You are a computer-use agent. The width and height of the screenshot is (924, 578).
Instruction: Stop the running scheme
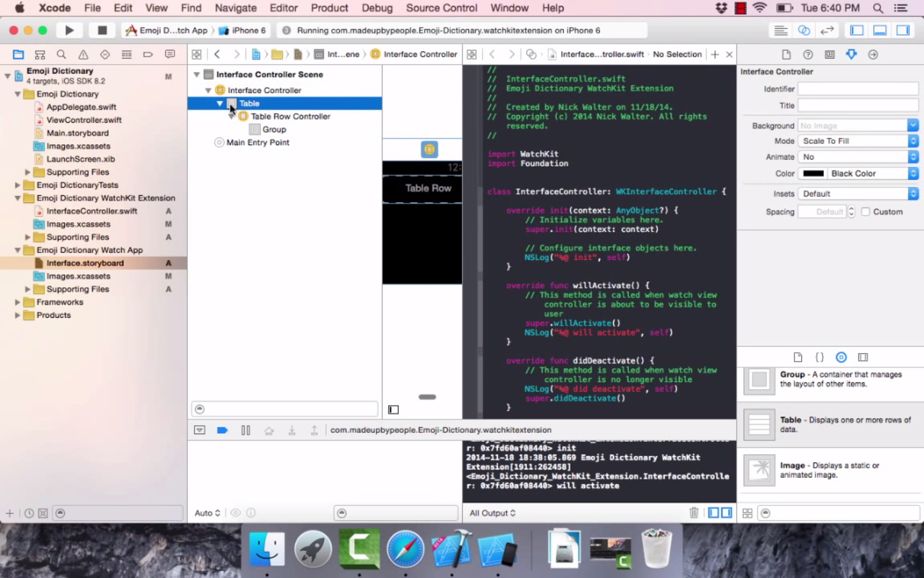pyautogui.click(x=101, y=30)
